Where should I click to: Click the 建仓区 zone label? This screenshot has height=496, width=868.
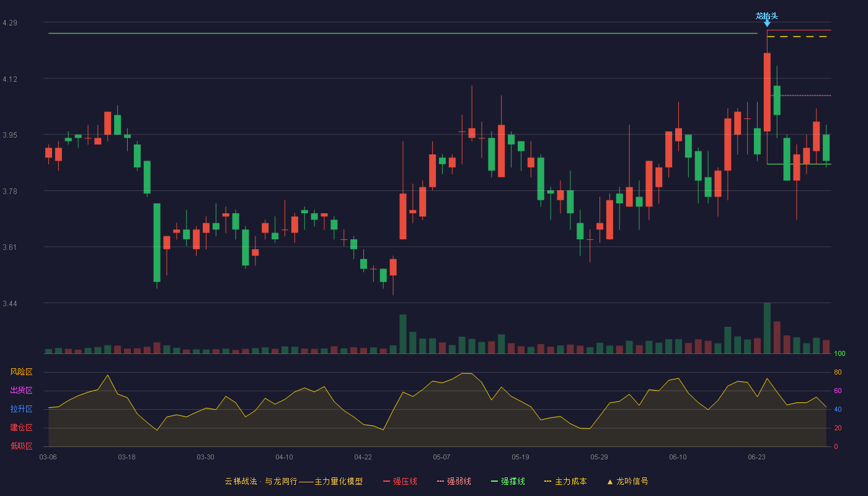21,428
